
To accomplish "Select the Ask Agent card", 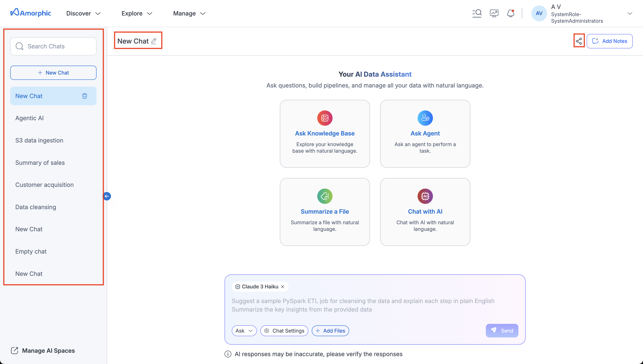I will [x=425, y=134].
